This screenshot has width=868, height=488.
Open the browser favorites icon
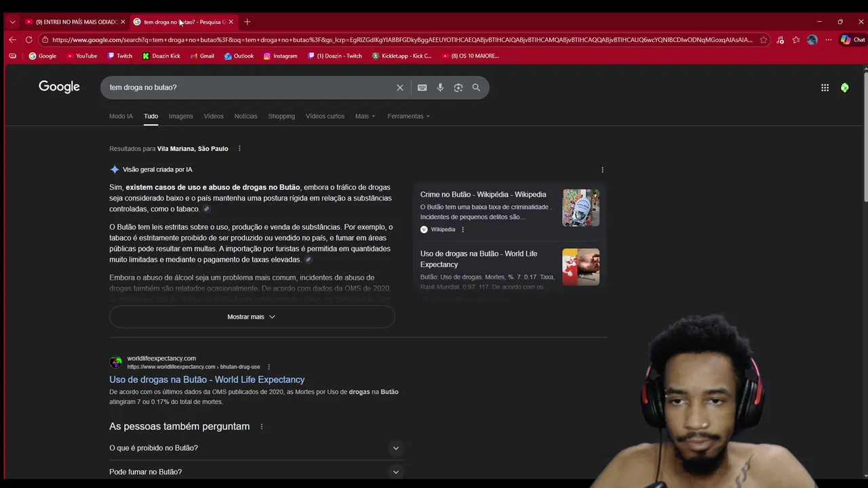(796, 40)
